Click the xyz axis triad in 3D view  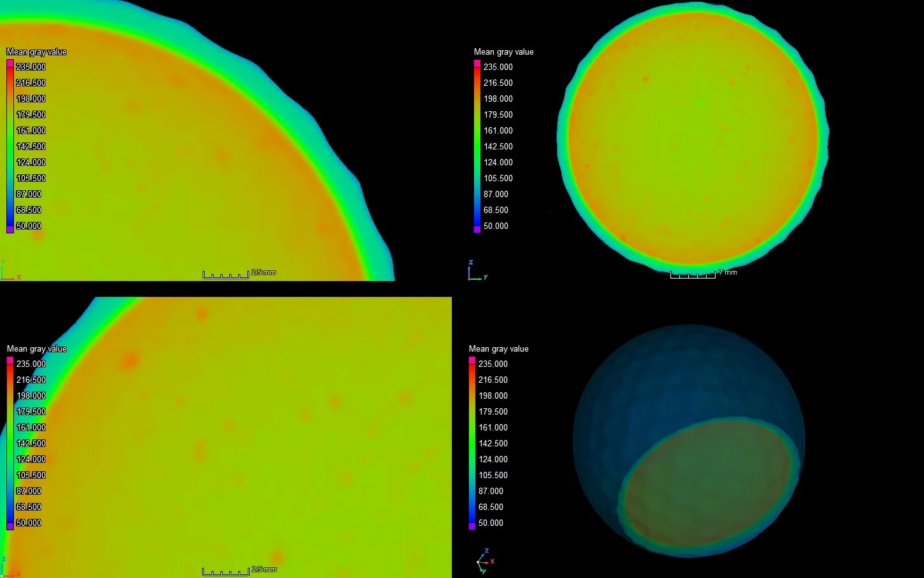click(x=485, y=561)
